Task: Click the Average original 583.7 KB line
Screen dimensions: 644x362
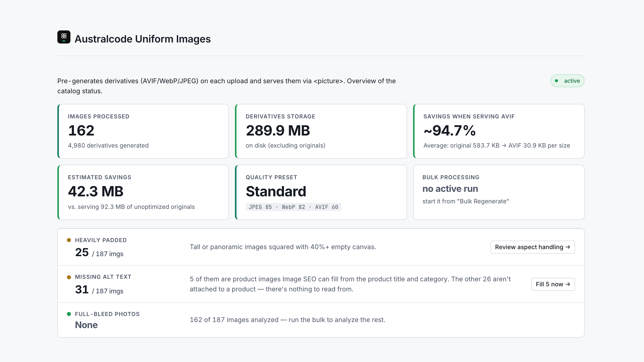Action: [x=497, y=146]
